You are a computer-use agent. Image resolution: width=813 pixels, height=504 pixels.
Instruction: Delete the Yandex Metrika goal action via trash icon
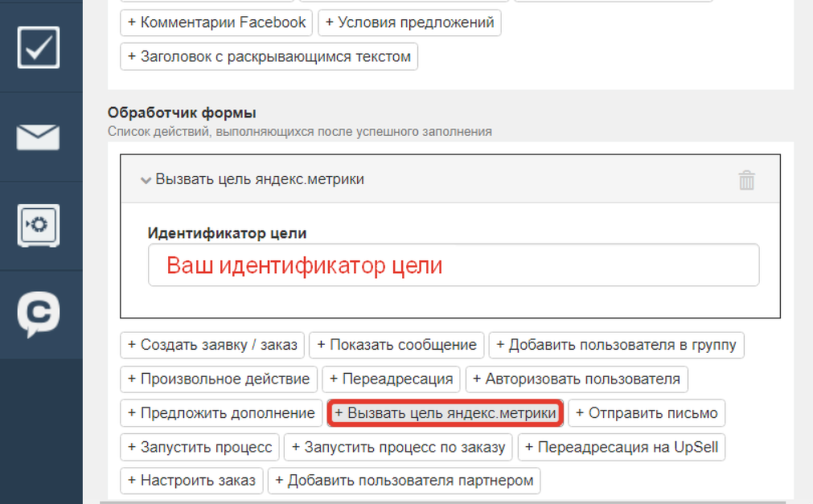click(x=746, y=180)
